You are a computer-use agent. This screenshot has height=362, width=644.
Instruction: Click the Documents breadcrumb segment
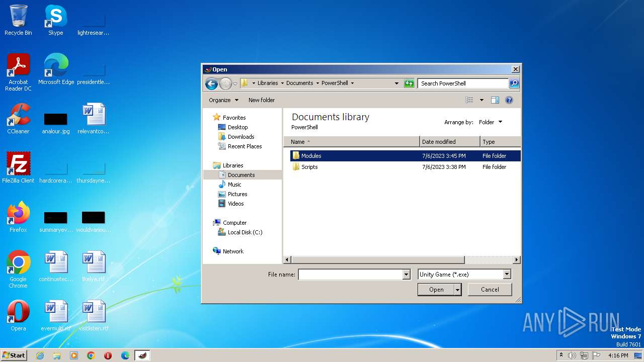[300, 83]
